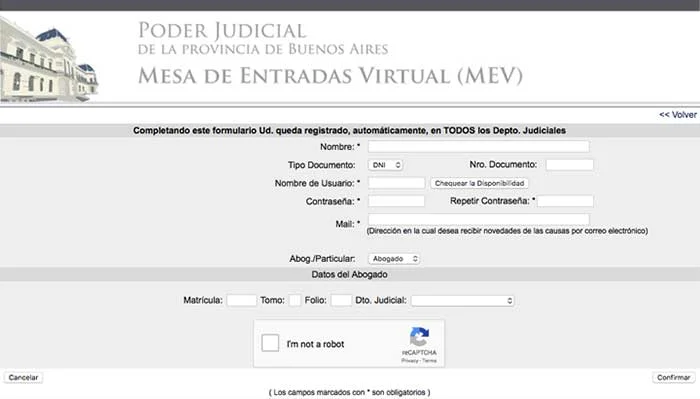Click the Poder Judicial heading text
Screen dimensions: 700x399
[x=222, y=31]
